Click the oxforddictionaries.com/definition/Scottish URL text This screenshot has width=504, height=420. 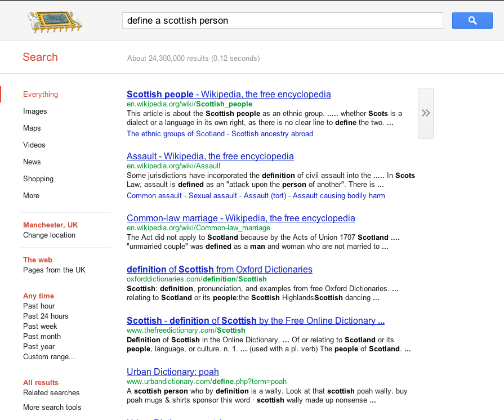click(197, 279)
